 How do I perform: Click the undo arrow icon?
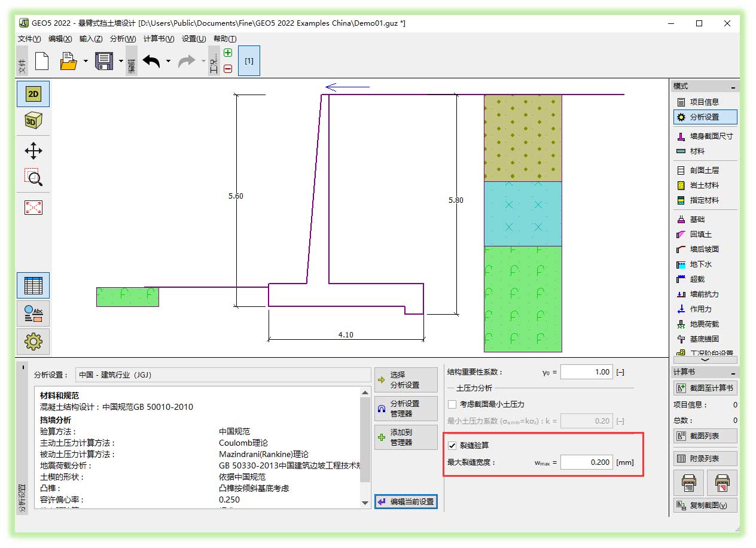[151, 61]
